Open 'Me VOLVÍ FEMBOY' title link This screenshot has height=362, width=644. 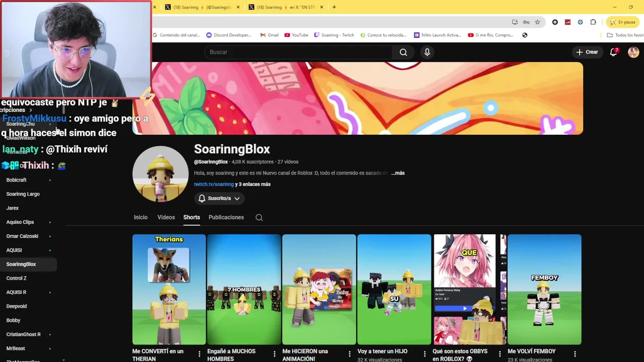click(532, 351)
